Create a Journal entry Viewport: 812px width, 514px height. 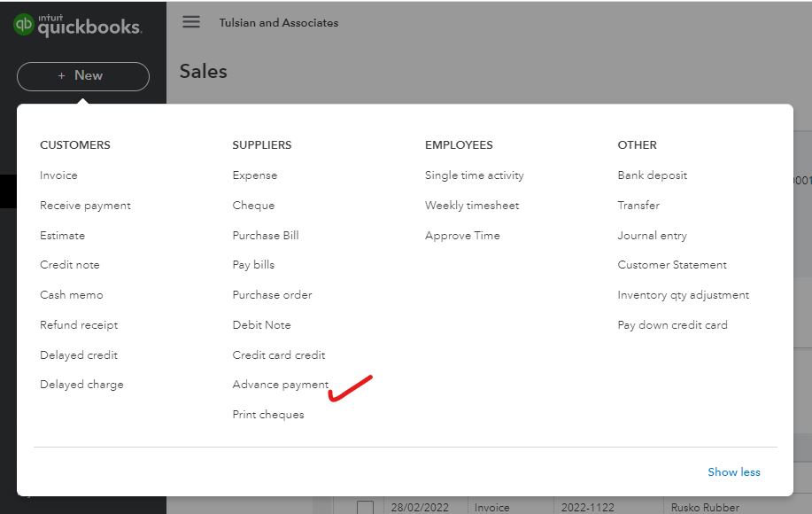[x=653, y=236]
